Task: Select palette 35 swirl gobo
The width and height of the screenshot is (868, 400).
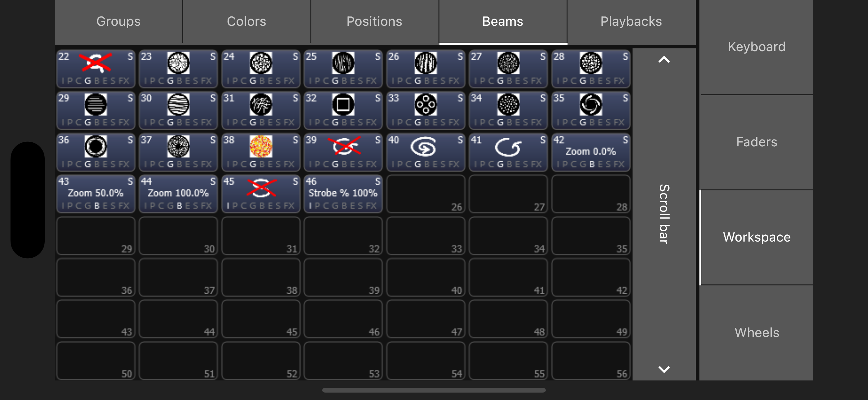Action: click(591, 110)
